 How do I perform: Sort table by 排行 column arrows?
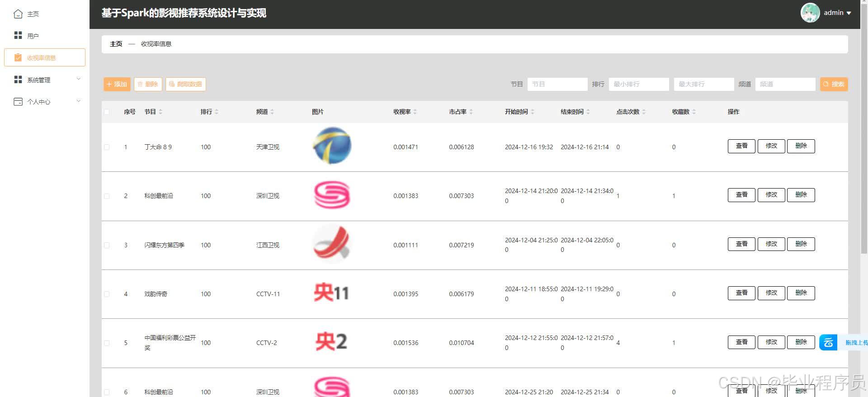217,112
